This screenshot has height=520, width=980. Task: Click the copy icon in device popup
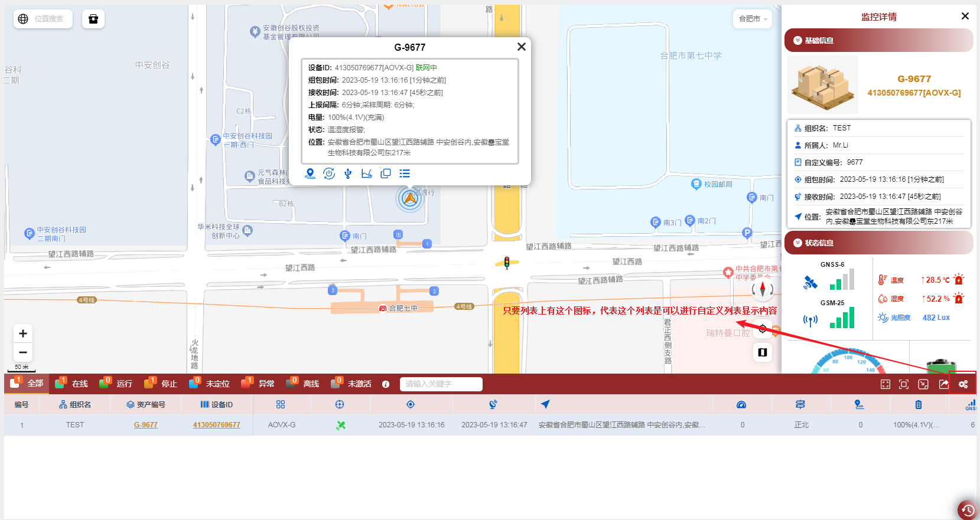click(386, 174)
